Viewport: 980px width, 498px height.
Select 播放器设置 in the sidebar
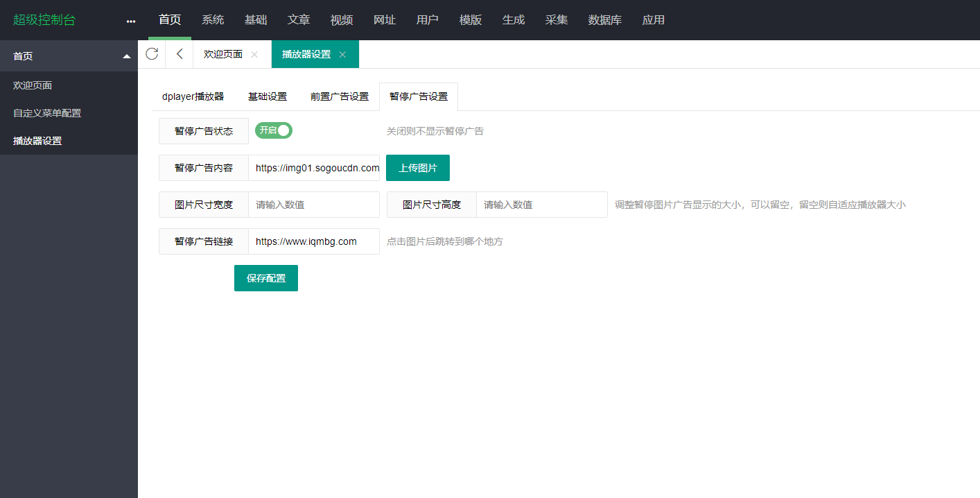(x=69, y=141)
